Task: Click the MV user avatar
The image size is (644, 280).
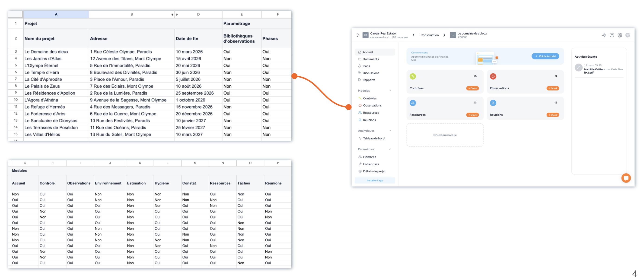Action: tap(628, 35)
